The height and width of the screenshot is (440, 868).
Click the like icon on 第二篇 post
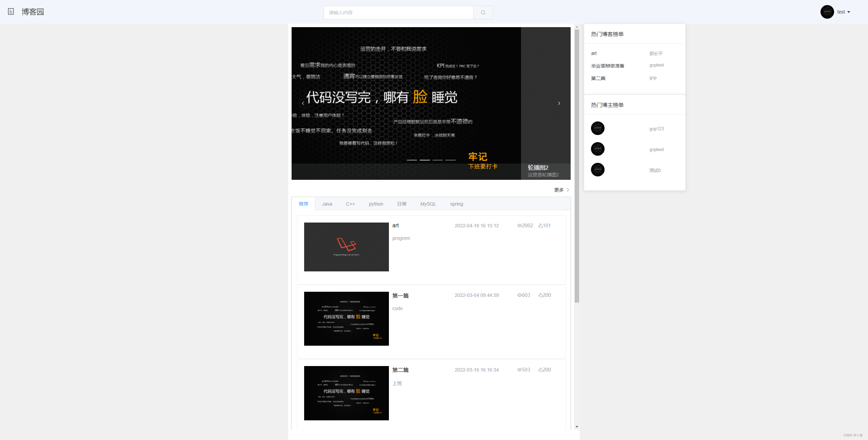click(540, 370)
